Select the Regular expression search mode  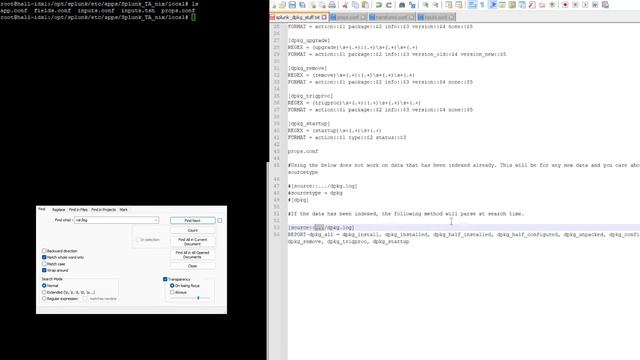pos(44,299)
